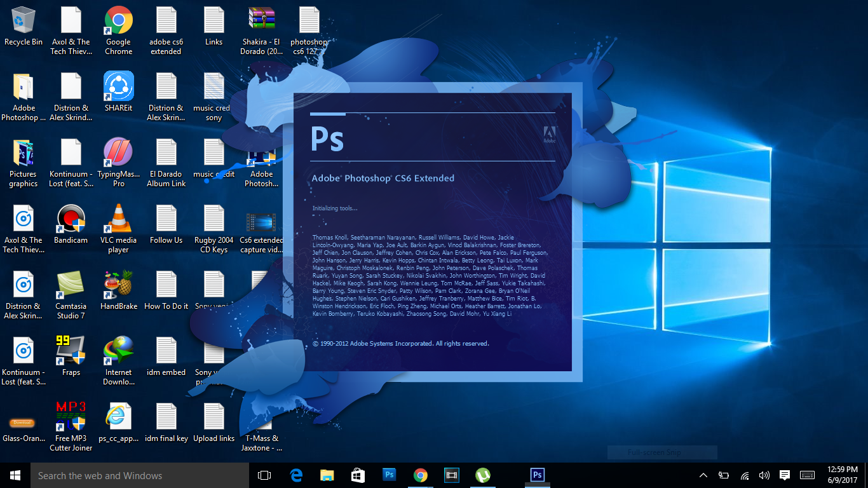Open the Action Center notifications icon
Screen dimensions: 868x488
point(785,475)
